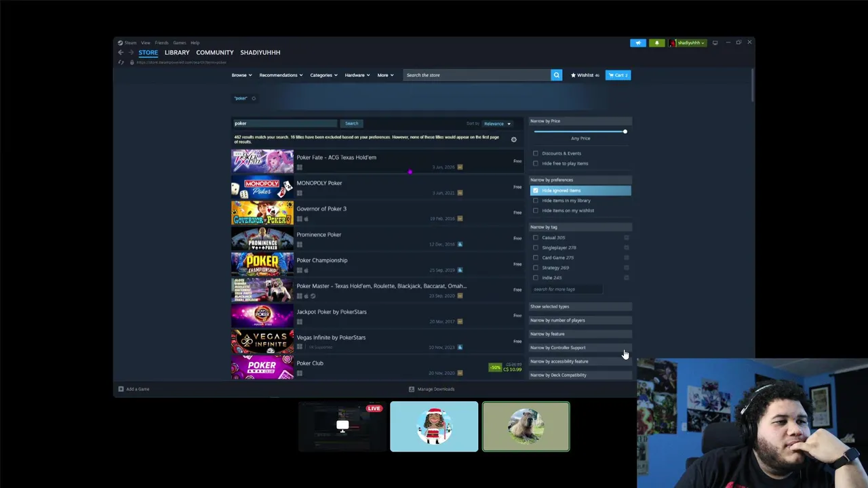Click review icon on Prominence Poker row
The height and width of the screenshot is (488, 868).
(460, 244)
